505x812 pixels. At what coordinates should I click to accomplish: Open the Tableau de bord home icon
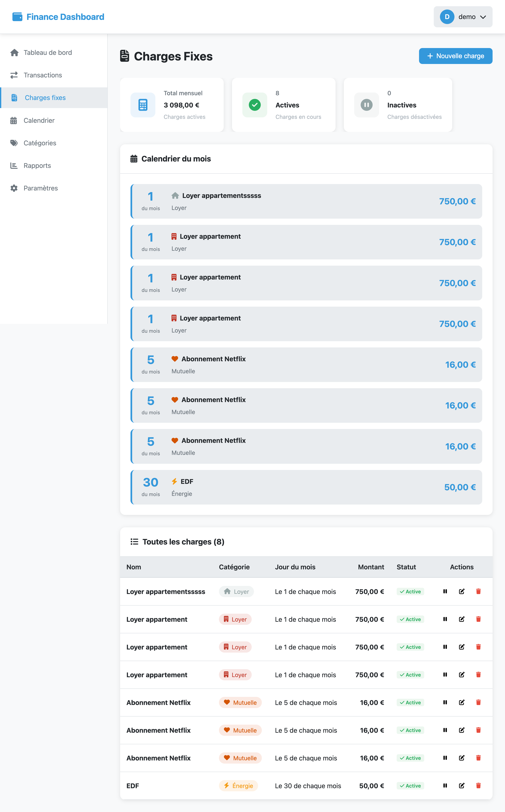[x=14, y=52]
